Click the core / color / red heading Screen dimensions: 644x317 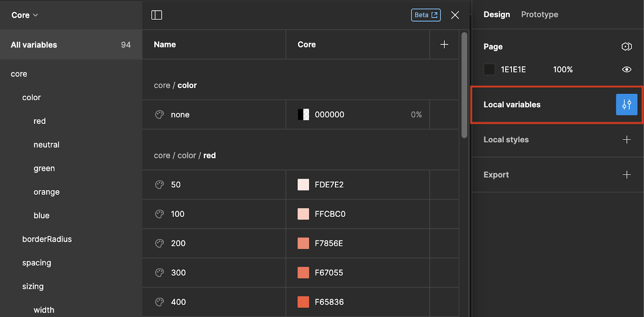185,155
